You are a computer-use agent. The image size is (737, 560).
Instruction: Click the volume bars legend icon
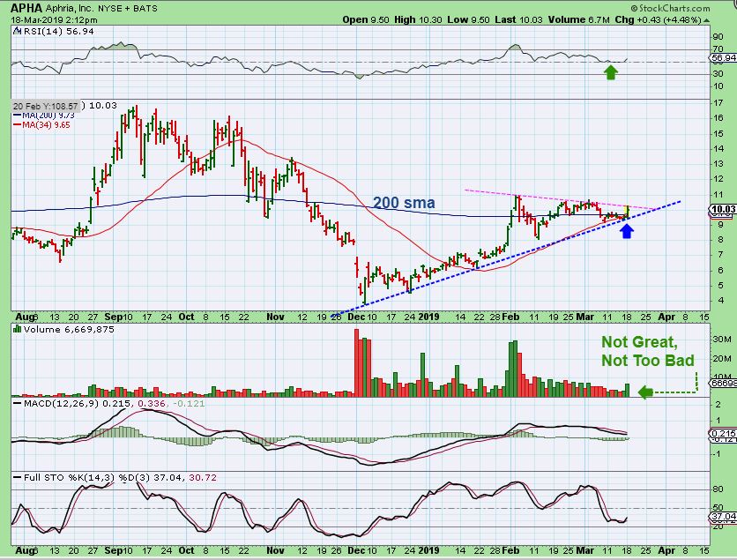[18, 329]
